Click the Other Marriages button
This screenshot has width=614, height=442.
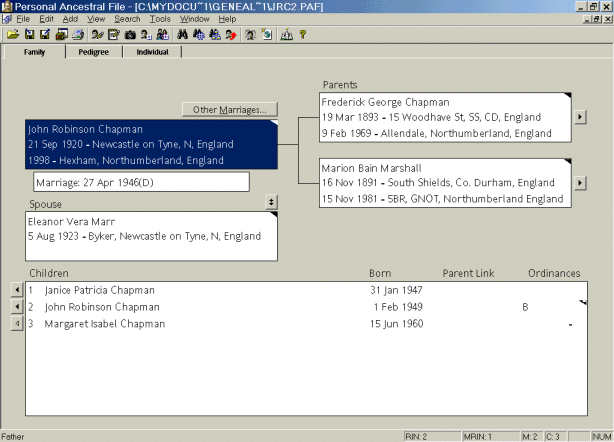point(230,109)
